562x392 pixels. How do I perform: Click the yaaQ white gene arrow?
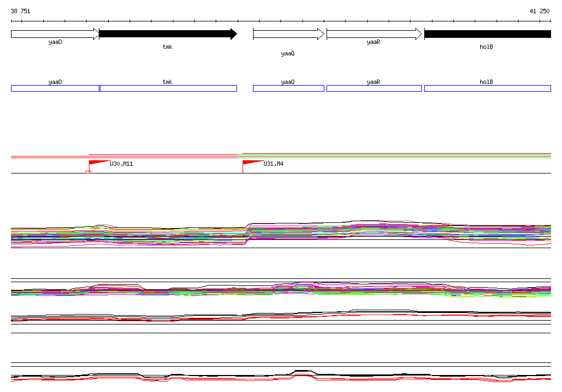coord(289,34)
